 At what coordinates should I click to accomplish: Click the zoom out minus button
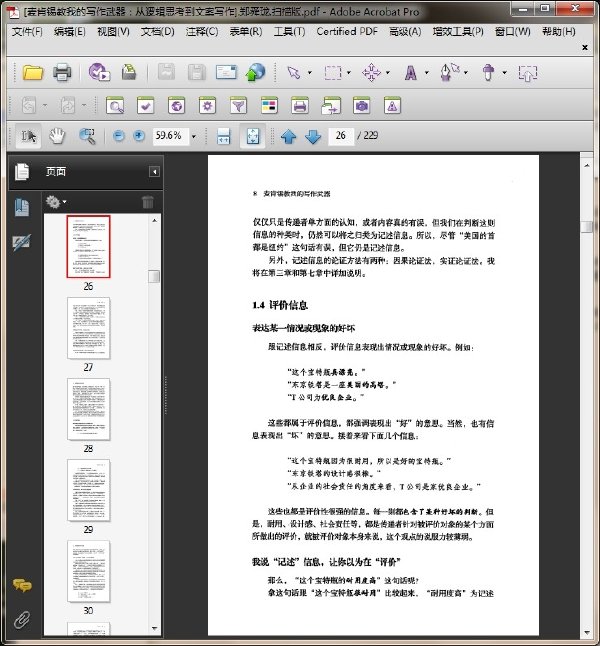[119, 136]
